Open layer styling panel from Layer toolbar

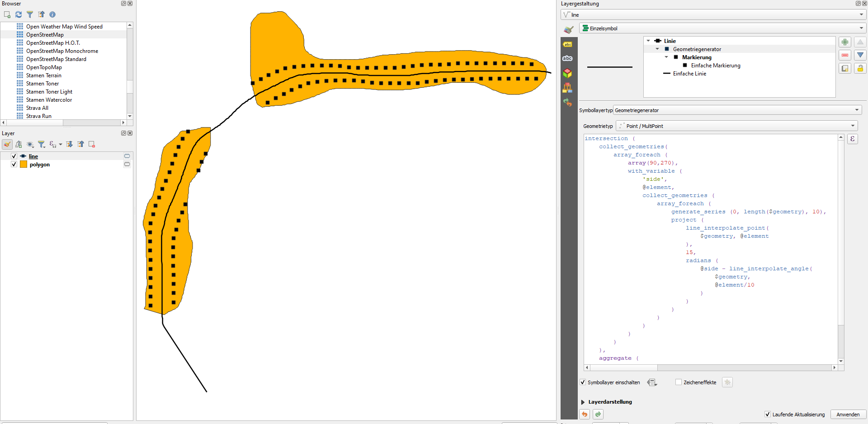pyautogui.click(x=7, y=144)
